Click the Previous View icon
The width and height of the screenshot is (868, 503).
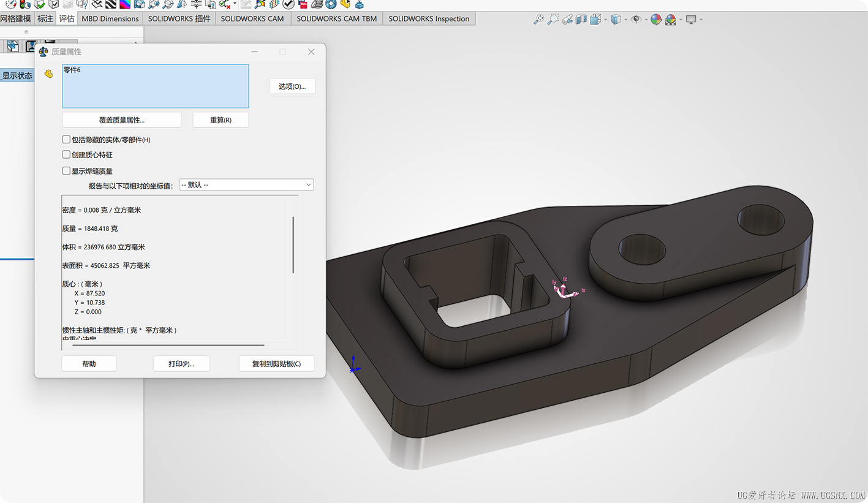coord(567,20)
